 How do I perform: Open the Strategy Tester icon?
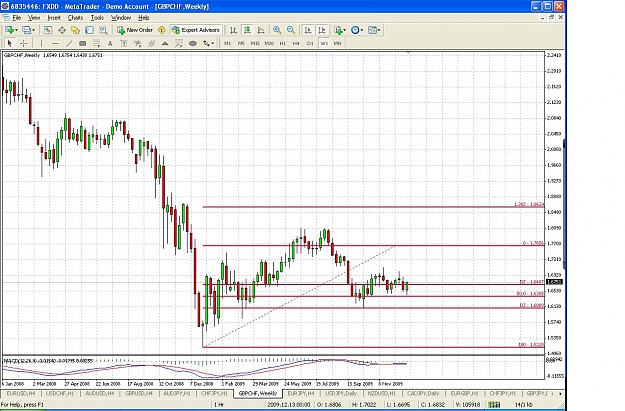tap(103, 30)
